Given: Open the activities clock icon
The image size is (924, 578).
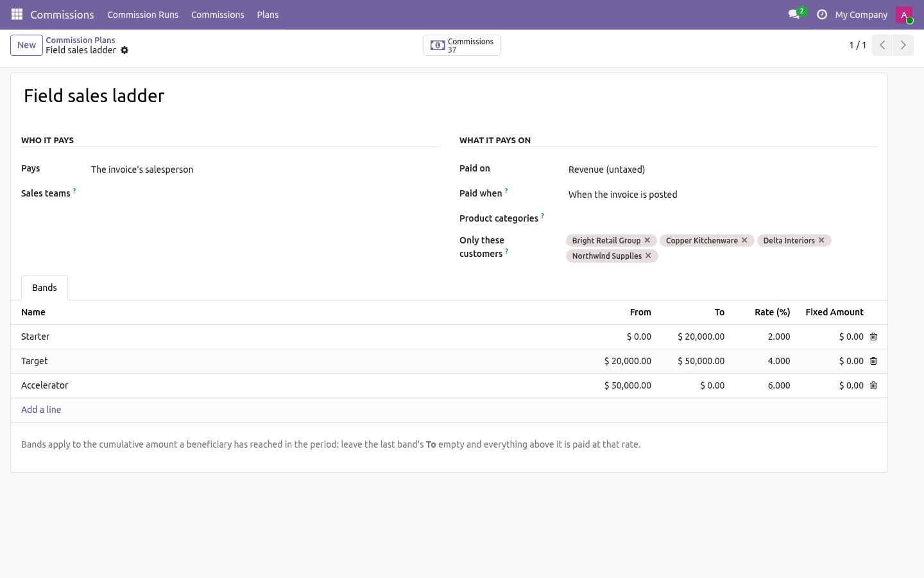Looking at the screenshot, I should click(821, 14).
